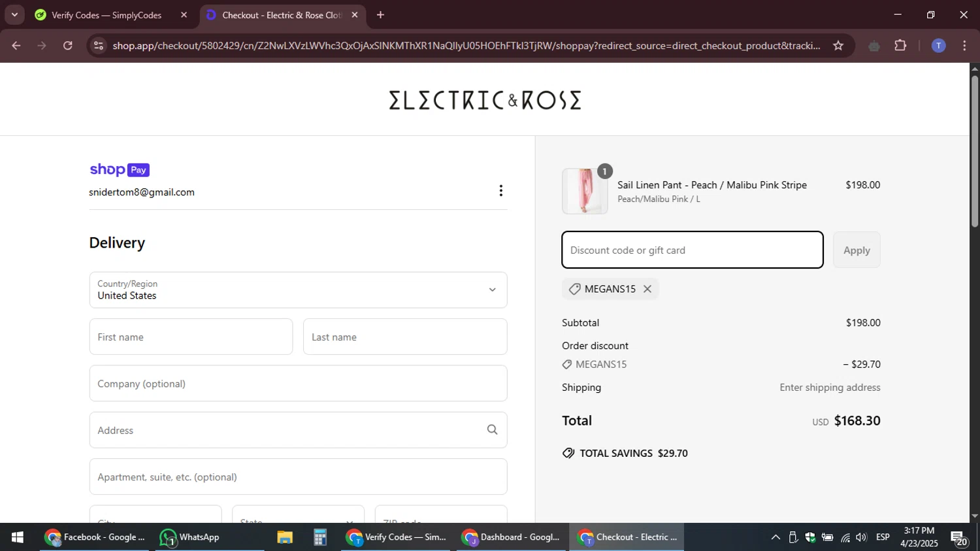Open the notification center icon

click(959, 538)
